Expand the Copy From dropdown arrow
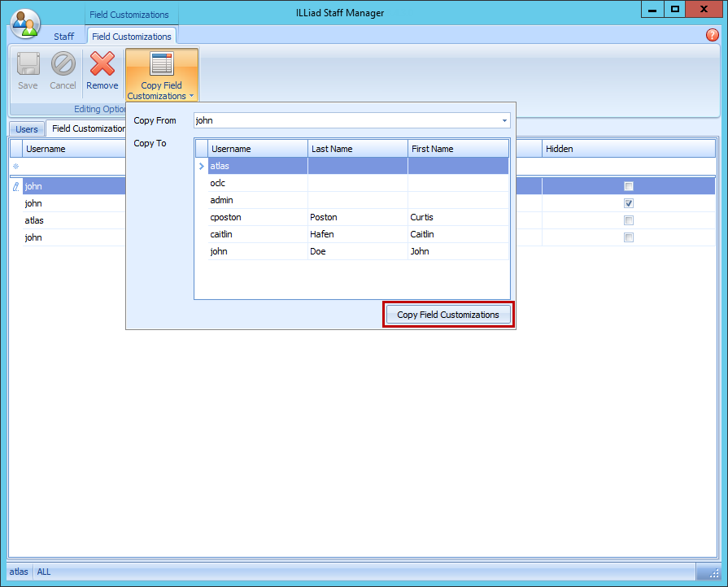 click(504, 121)
